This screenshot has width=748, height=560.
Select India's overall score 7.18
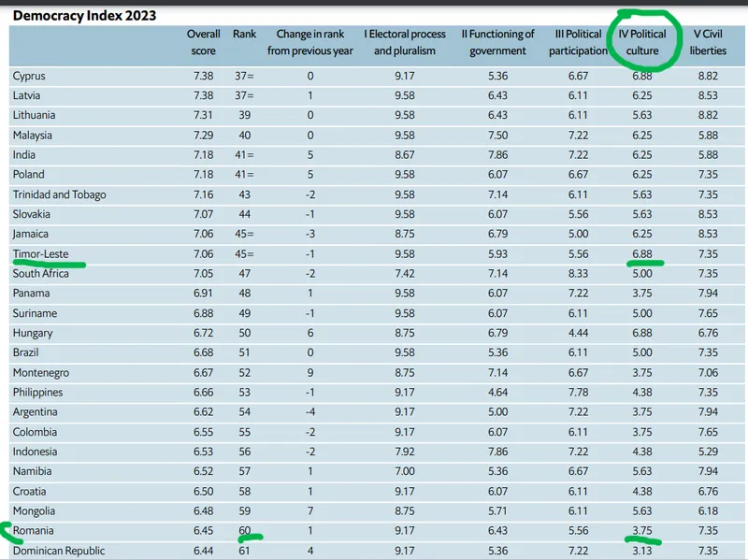coord(203,155)
